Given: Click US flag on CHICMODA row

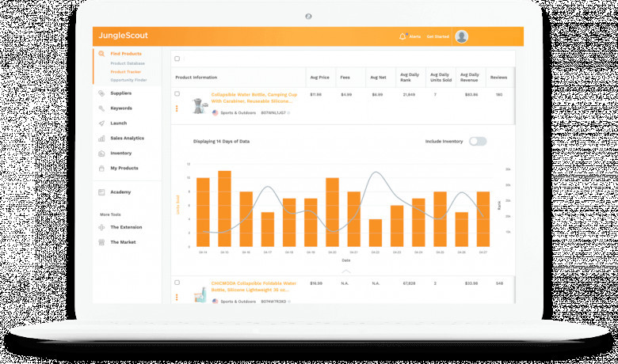Looking at the screenshot, I should 216,301.
